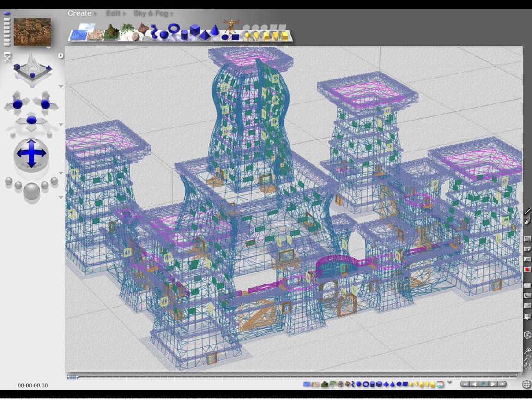Toggle the red dot display mode button
Image resolution: width=532 pixels, height=399 pixels.
pos(527,269)
